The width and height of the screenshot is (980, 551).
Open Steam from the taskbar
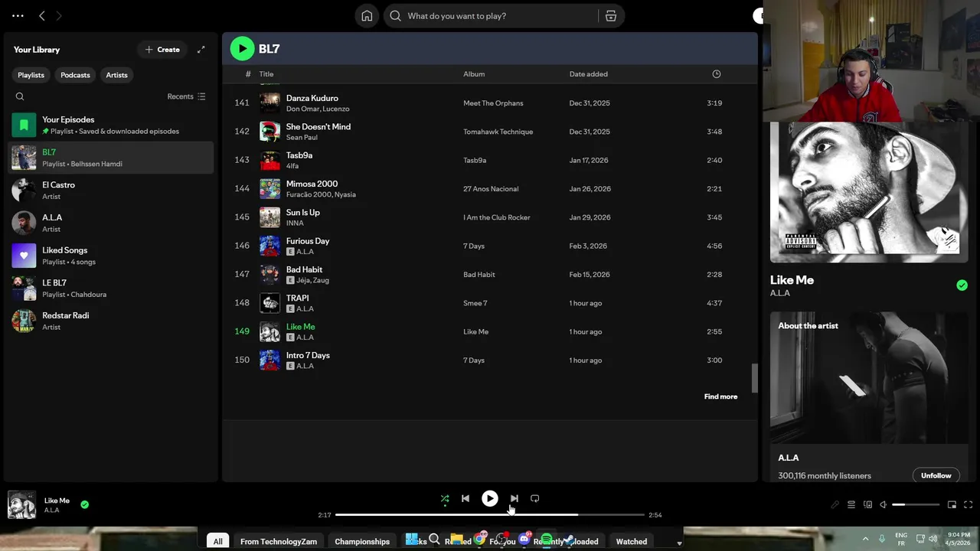pos(569,540)
